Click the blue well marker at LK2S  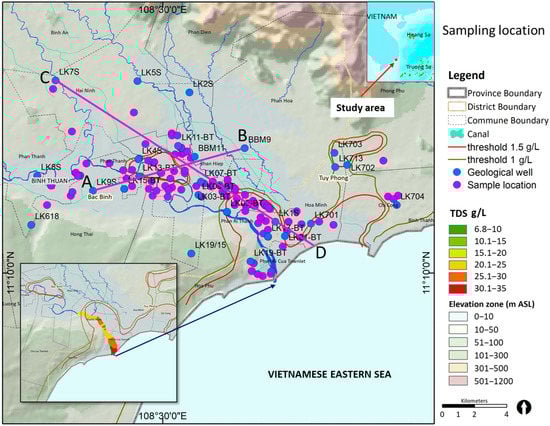coord(189,92)
